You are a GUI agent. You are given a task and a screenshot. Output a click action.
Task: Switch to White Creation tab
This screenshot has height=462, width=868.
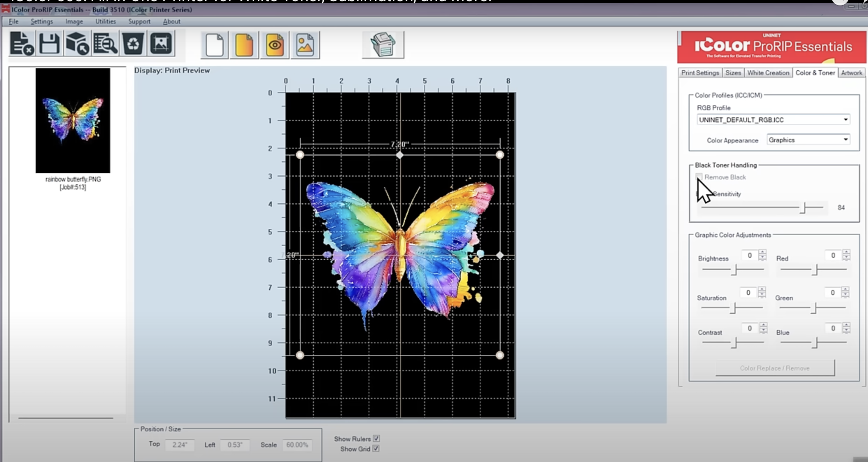click(x=769, y=72)
